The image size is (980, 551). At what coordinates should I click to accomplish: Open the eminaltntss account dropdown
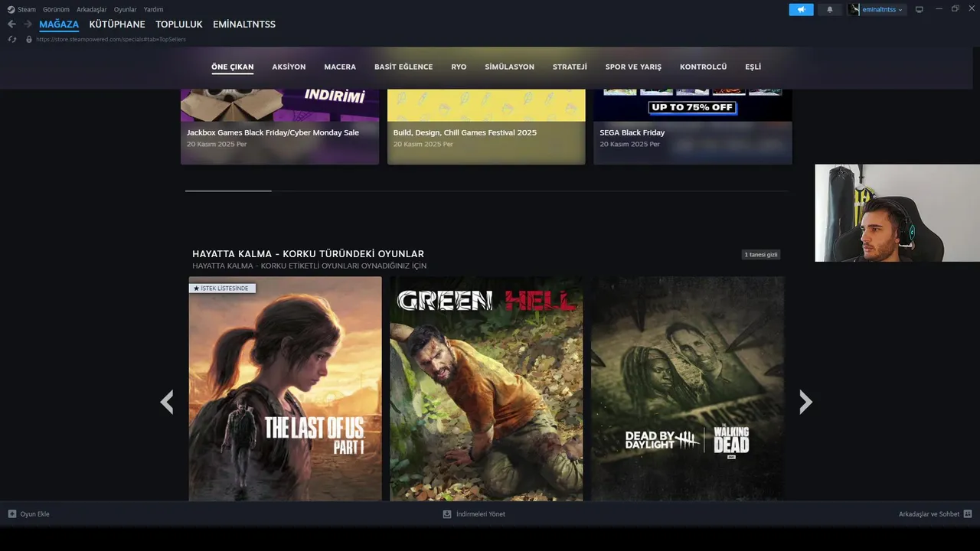click(883, 9)
